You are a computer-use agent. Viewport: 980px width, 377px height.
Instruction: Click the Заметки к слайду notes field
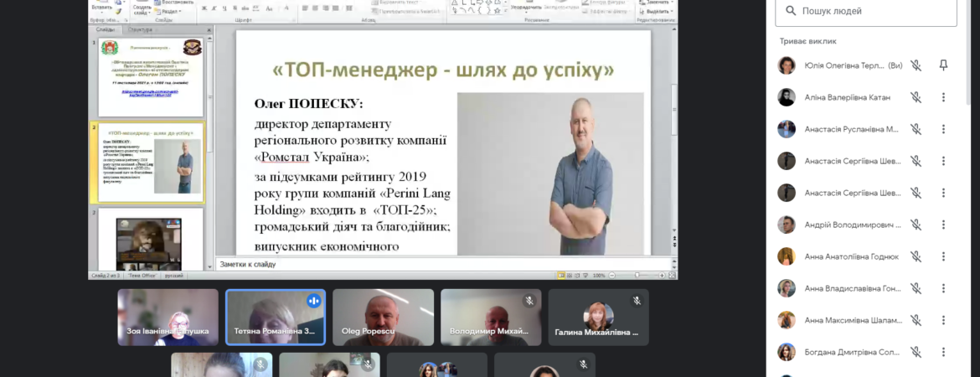coord(443,265)
